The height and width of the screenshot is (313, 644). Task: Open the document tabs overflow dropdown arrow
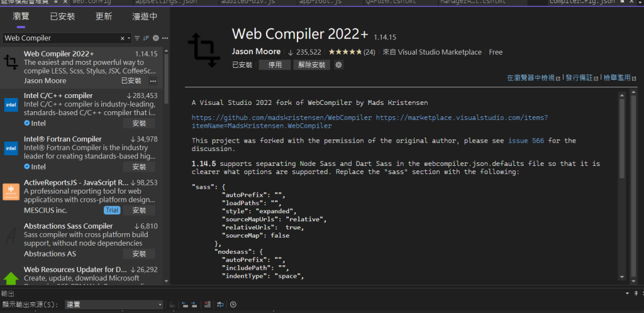tap(639, 2)
